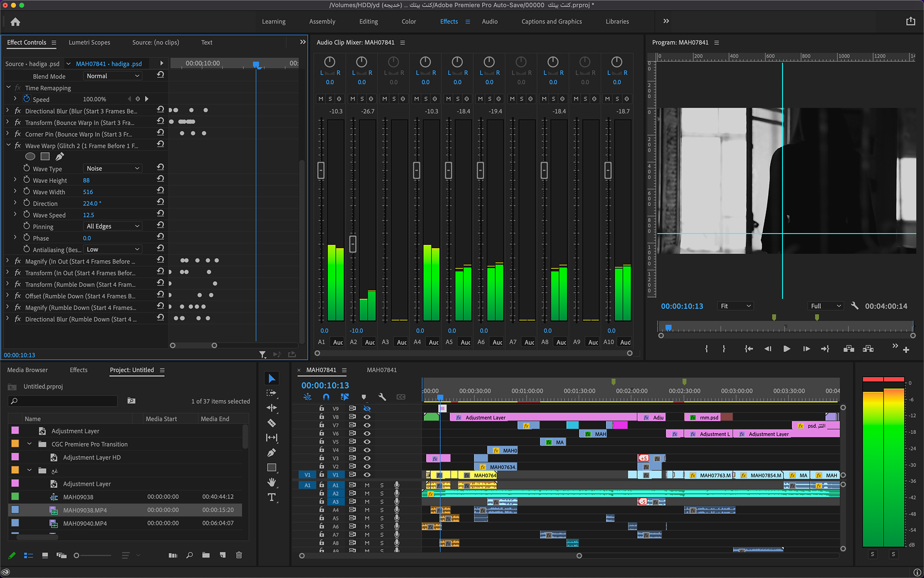Choose the Hand tool
924x578 pixels.
pos(272,482)
